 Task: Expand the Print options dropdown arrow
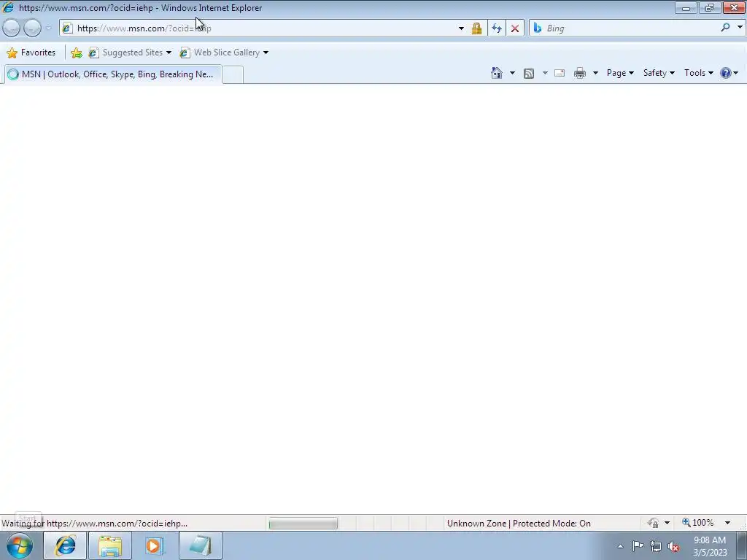pyautogui.click(x=595, y=73)
